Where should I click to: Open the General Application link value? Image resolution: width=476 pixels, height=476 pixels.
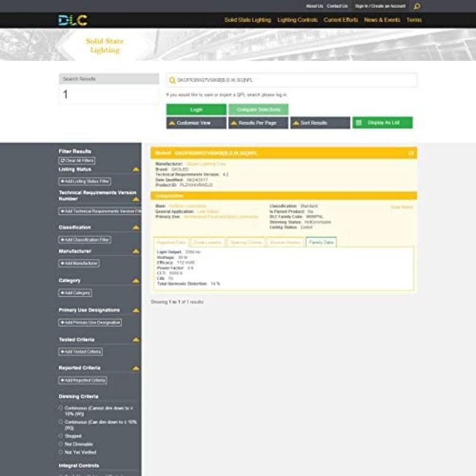[x=208, y=211]
